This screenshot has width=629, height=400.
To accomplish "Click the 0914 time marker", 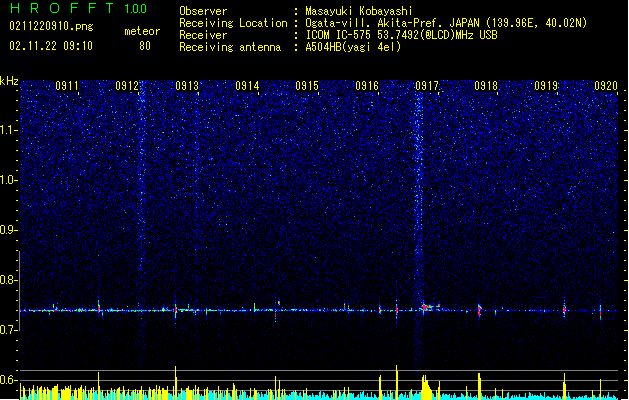I will point(247,86).
